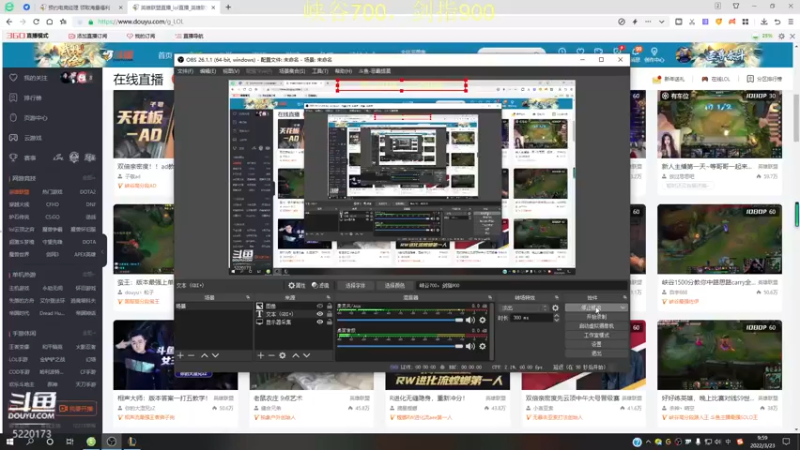Move the selected source down

[x=307, y=355]
